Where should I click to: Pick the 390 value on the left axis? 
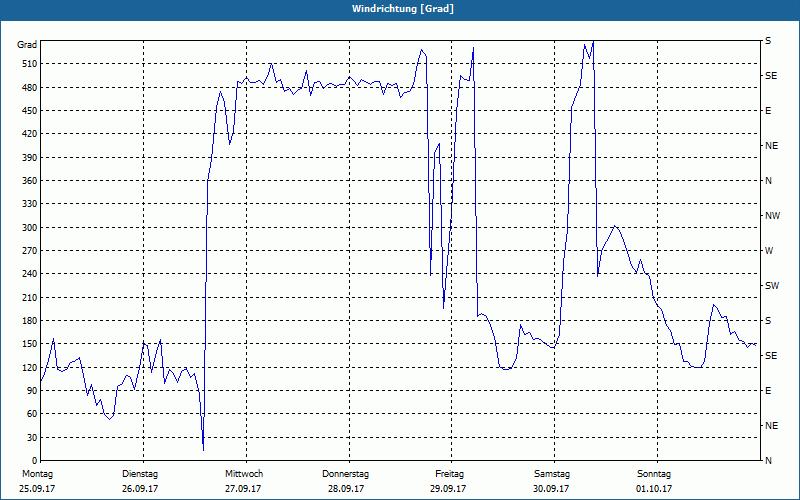point(30,158)
